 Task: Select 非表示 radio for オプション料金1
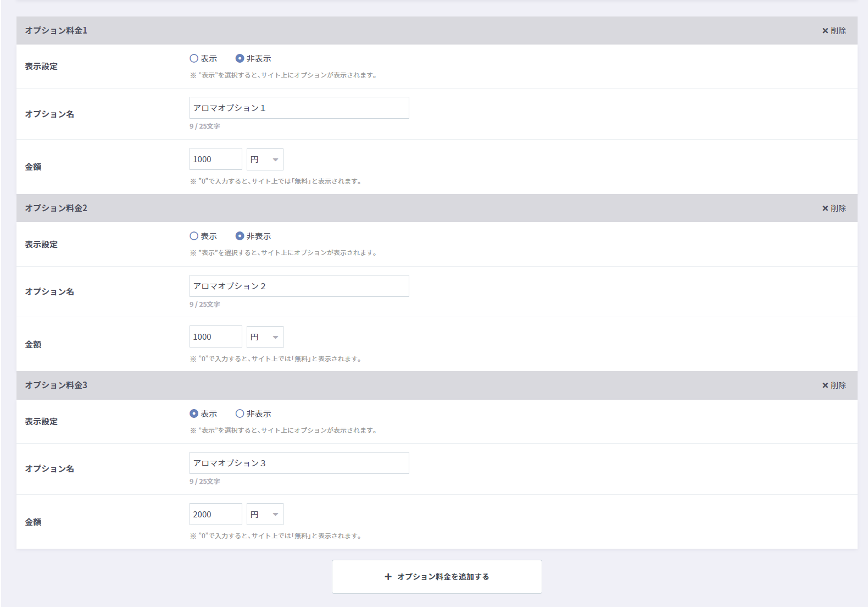[240, 58]
